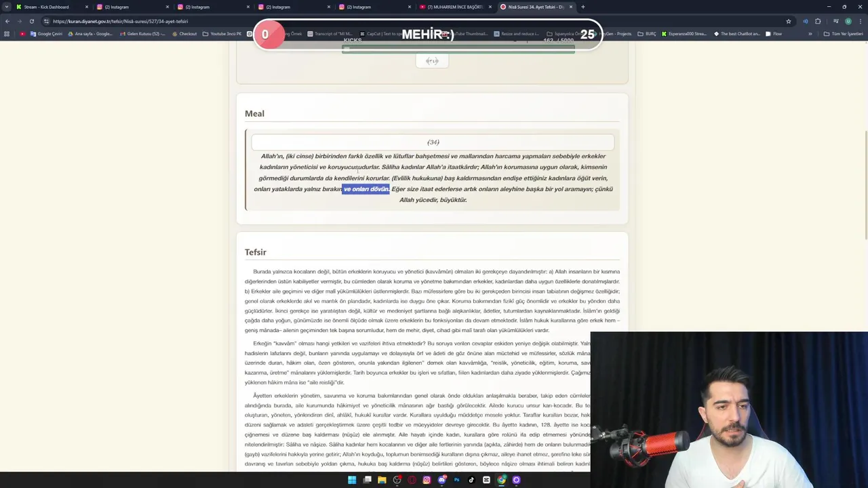Image resolution: width=868 pixels, height=488 pixels.
Task: Close the Nisâ Suresi tab
Action: pyautogui.click(x=571, y=7)
